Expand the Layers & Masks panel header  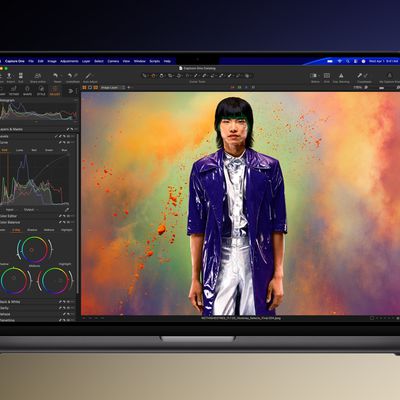38,129
